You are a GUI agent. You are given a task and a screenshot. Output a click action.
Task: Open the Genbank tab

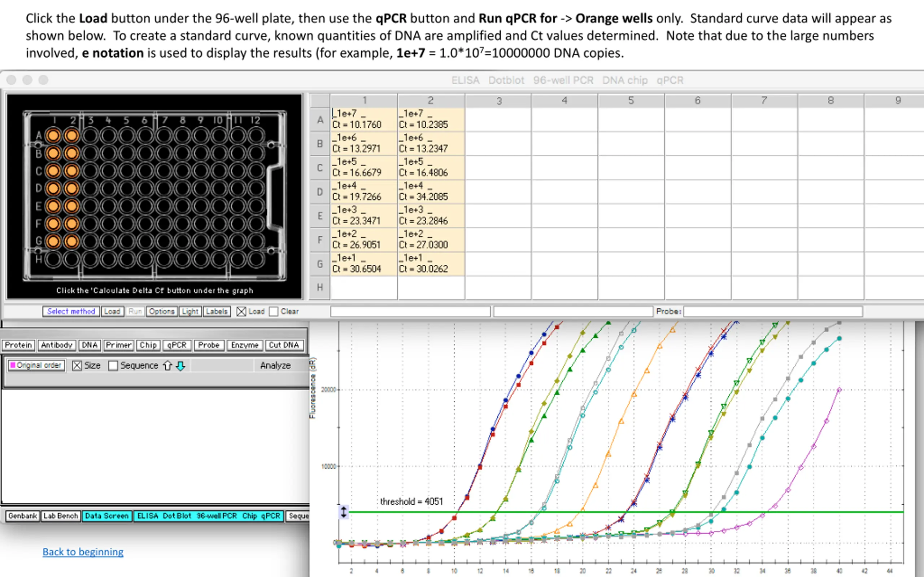tap(22, 516)
